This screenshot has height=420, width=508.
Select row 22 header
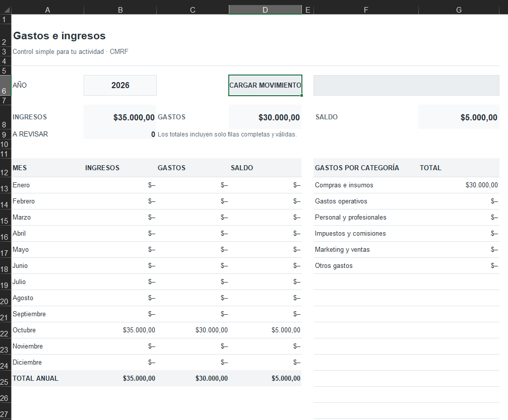tap(6, 330)
